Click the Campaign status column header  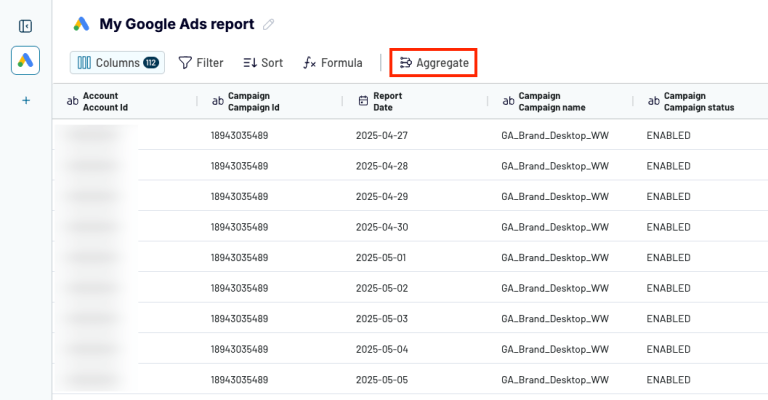[x=699, y=101]
